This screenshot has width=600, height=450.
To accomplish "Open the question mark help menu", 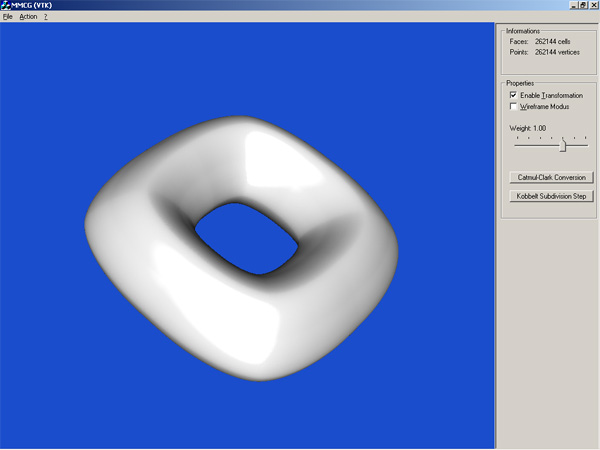I will 46,17.
